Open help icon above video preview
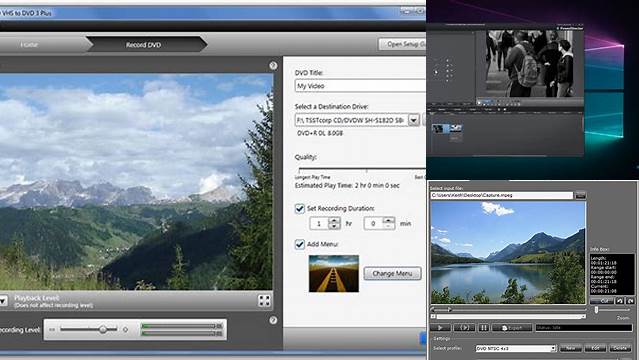The width and height of the screenshot is (639, 360). [273, 65]
